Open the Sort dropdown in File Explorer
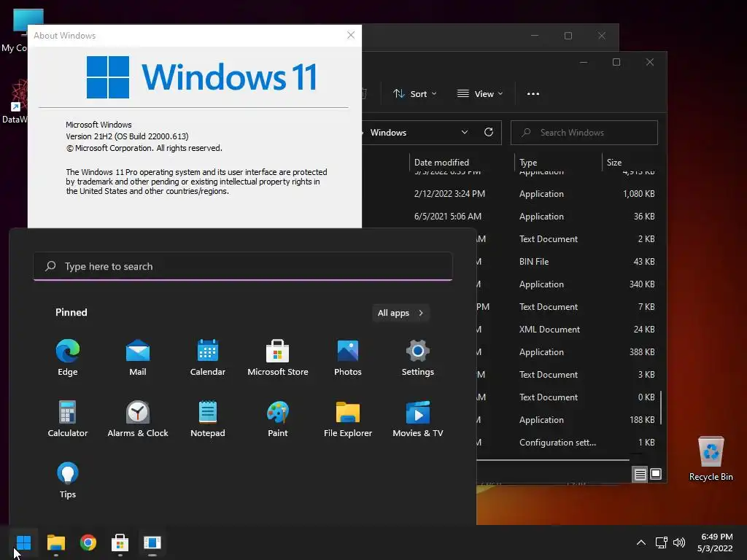 click(x=414, y=94)
